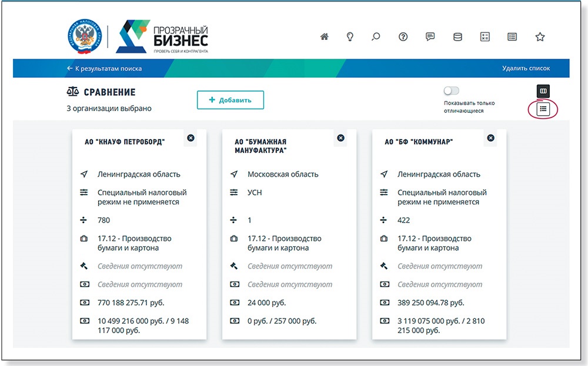
Task: Remove АО 'КНАУФ ПЕТРОБОРД' from comparison
Action: 191,138
